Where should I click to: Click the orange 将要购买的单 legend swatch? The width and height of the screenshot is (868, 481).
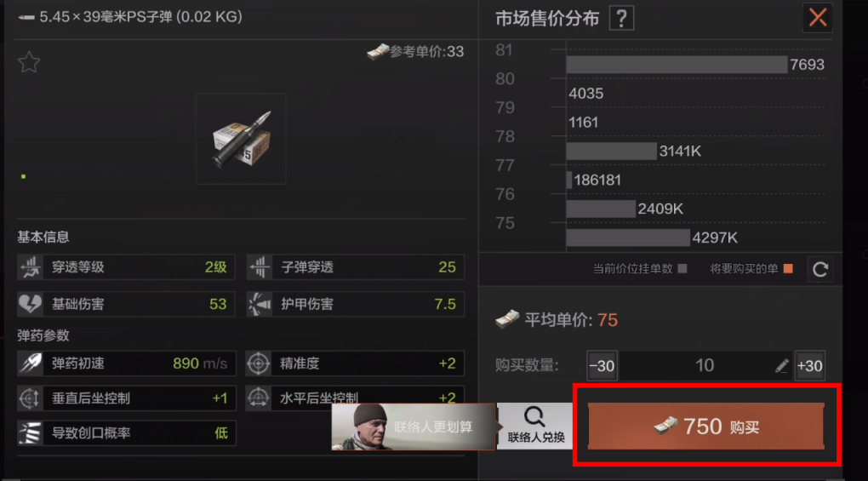(788, 268)
